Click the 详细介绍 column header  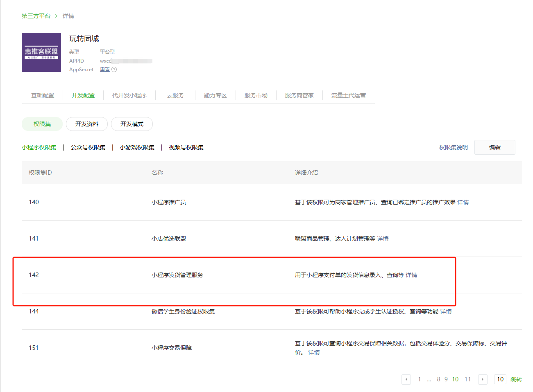[x=306, y=173]
